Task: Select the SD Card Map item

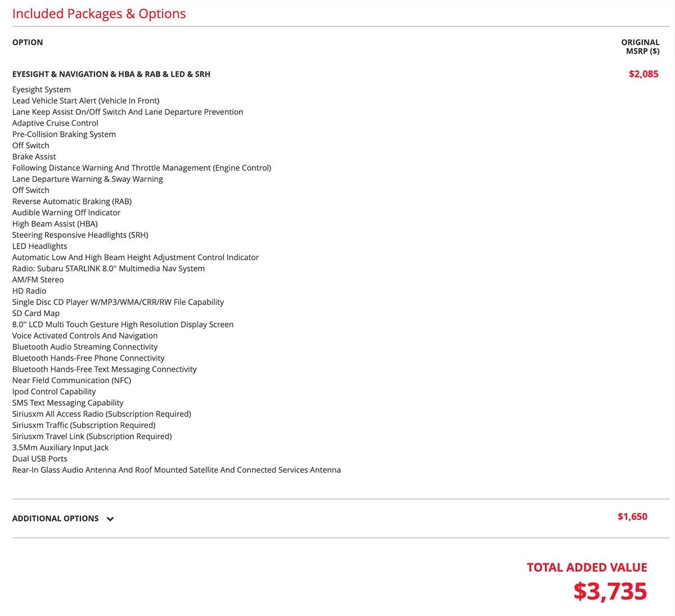Action: click(36, 313)
